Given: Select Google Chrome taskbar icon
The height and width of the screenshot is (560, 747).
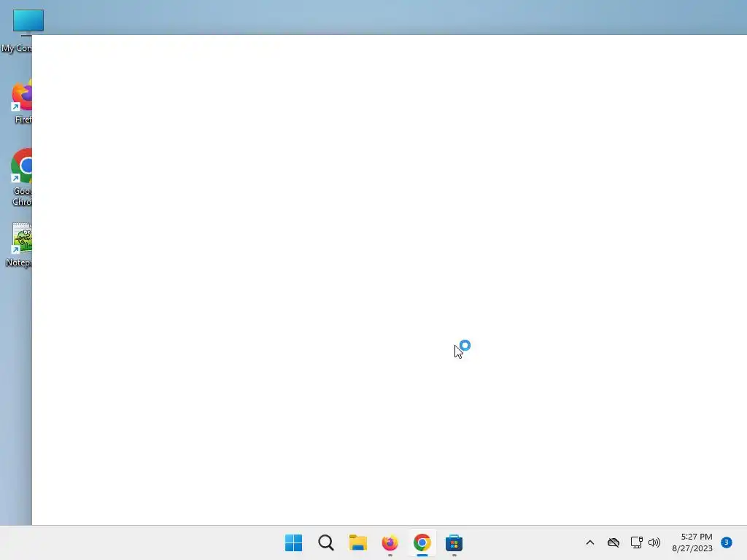Looking at the screenshot, I should click(422, 542).
